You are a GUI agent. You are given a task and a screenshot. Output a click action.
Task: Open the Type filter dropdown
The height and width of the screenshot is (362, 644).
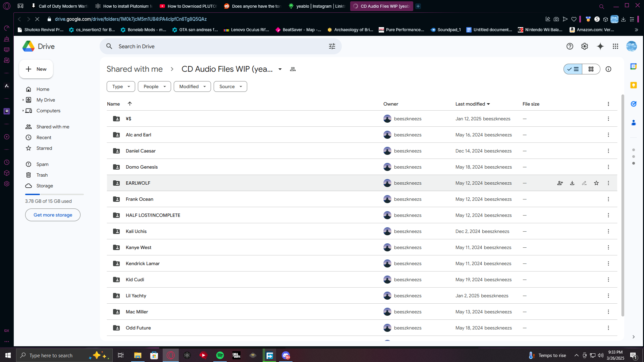[121, 86]
